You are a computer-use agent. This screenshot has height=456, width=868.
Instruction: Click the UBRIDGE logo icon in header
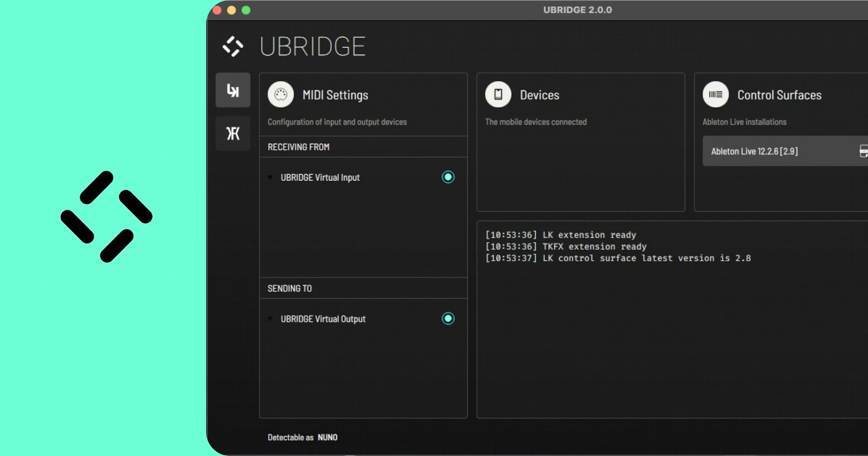coord(233,46)
